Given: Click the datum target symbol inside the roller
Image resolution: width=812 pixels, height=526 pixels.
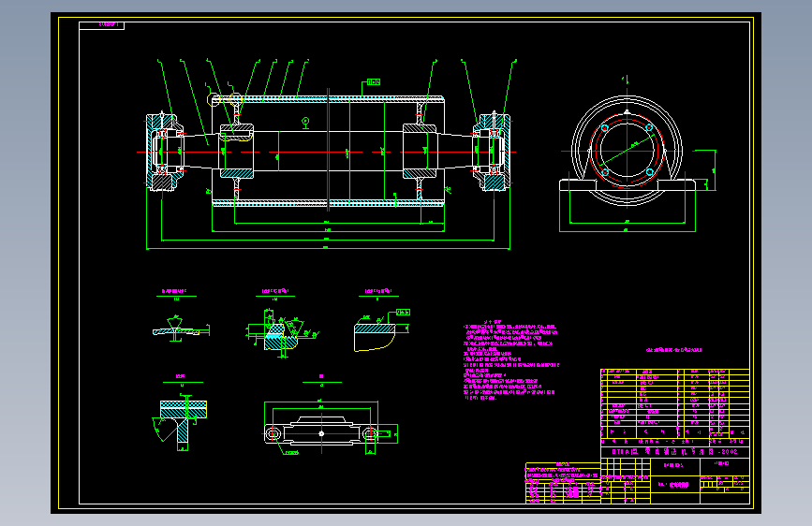Looking at the screenshot, I should (305, 123).
